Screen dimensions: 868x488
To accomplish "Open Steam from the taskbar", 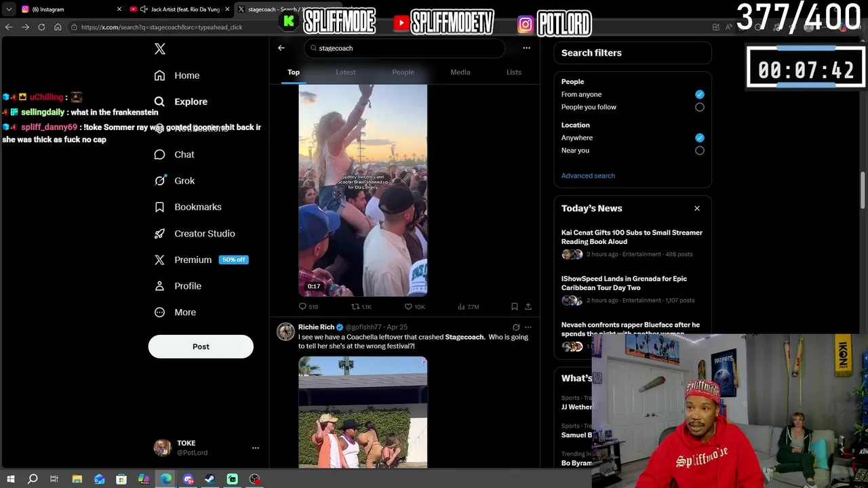I will point(210,479).
